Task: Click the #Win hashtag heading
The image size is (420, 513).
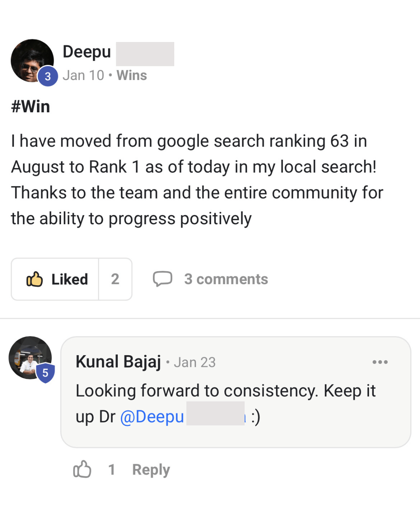Action: point(31,106)
